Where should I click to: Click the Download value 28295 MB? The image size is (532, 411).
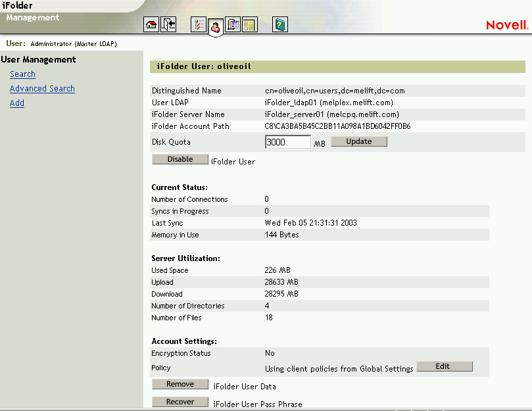click(281, 294)
